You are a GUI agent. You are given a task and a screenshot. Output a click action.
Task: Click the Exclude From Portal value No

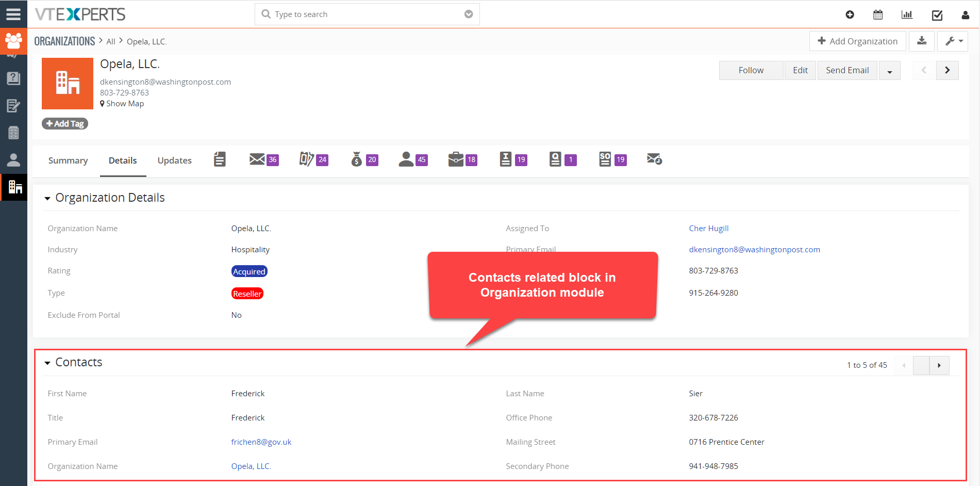tap(236, 315)
